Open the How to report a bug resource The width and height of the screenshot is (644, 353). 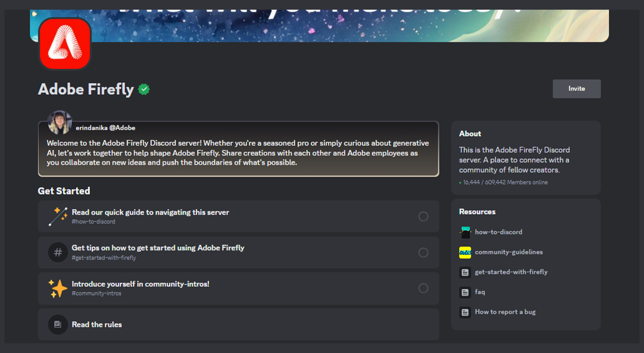coord(505,312)
